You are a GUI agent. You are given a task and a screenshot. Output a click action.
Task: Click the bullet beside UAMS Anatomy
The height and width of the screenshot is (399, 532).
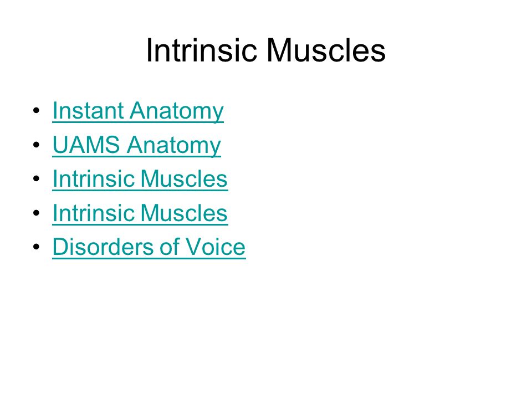tap(37, 145)
